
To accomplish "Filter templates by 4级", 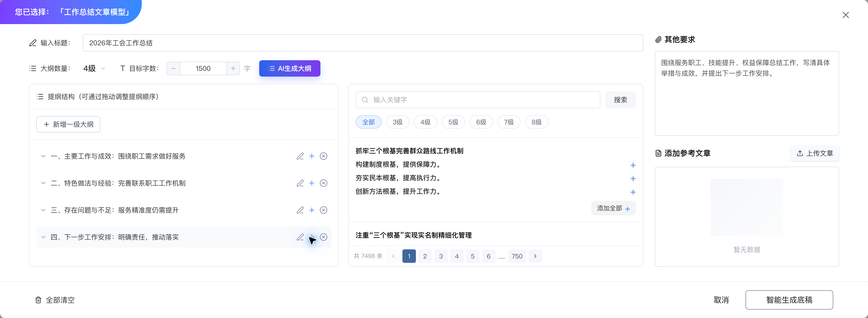I will 425,122.
